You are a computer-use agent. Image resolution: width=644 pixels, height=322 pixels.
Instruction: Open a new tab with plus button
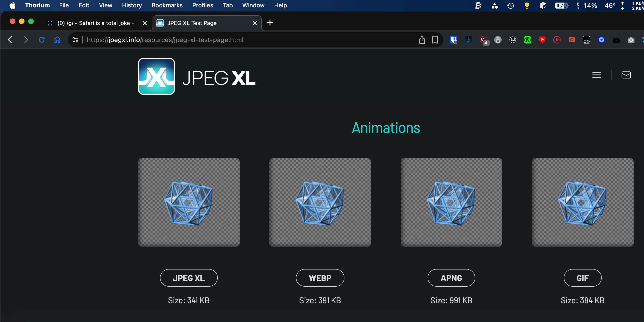270,23
